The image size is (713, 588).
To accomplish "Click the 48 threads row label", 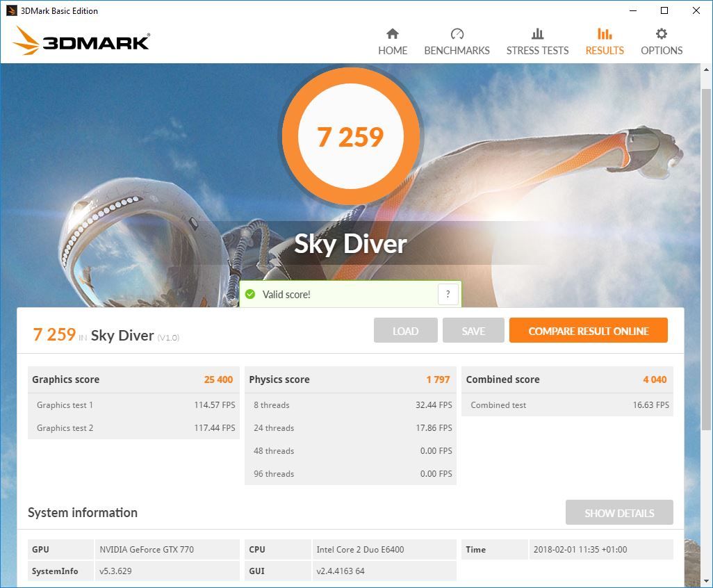I will click(x=274, y=450).
